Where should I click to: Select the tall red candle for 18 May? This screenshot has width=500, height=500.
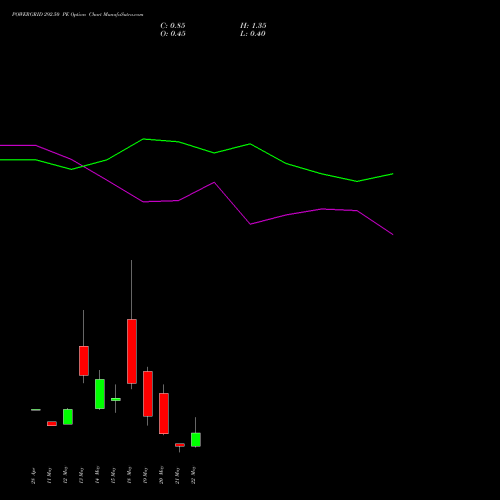tap(132, 351)
